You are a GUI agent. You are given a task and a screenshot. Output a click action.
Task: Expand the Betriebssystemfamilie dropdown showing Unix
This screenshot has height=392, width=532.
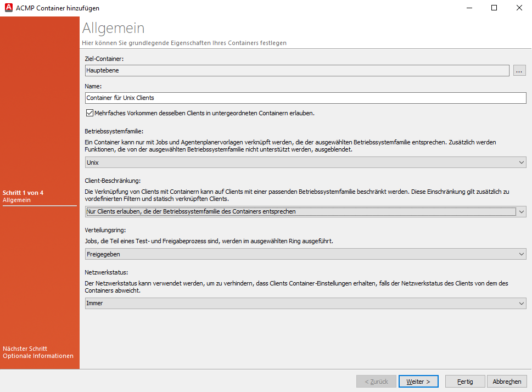click(305, 163)
